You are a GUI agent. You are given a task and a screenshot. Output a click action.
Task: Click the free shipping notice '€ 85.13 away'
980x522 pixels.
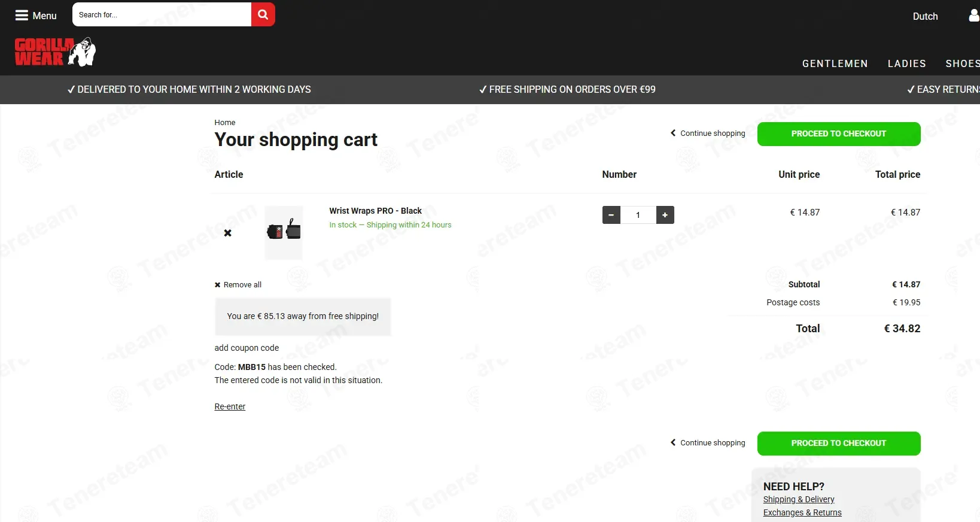303,316
